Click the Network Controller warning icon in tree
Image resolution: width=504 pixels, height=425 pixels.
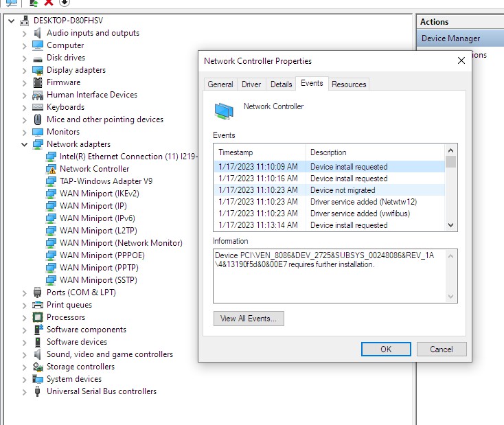(51, 169)
